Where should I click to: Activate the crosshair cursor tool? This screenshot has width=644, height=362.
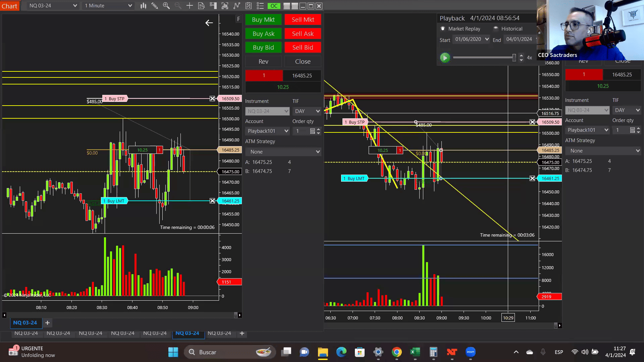pos(190,6)
